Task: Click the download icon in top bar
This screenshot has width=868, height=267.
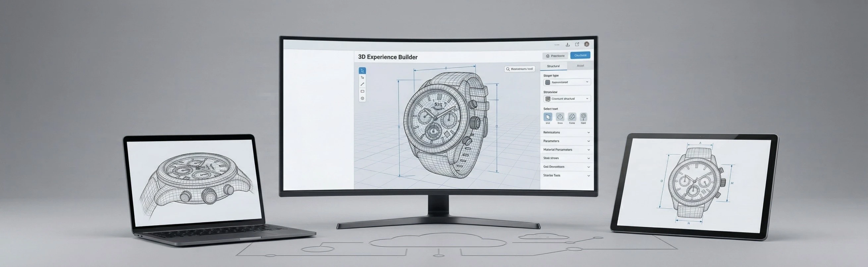Action: click(568, 44)
